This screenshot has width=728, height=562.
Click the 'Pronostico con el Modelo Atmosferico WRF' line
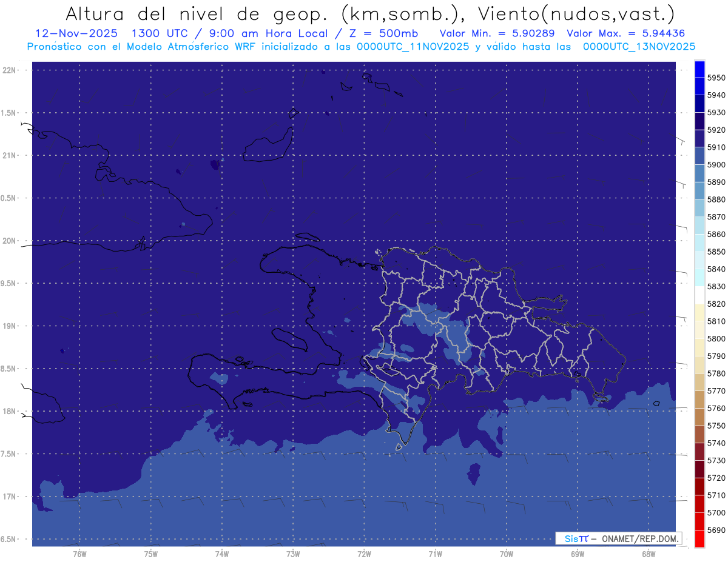(x=142, y=47)
